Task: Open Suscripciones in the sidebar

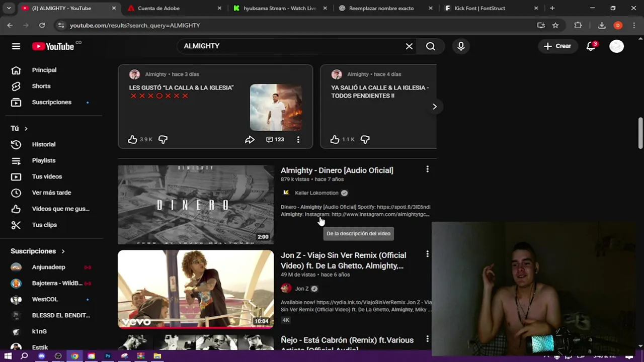Action: (x=51, y=102)
